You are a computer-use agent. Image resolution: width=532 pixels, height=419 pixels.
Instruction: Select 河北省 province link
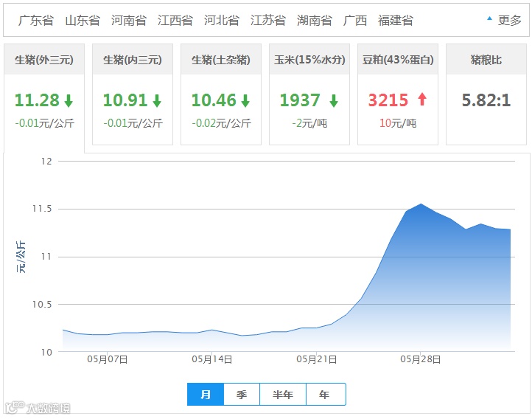pos(221,21)
